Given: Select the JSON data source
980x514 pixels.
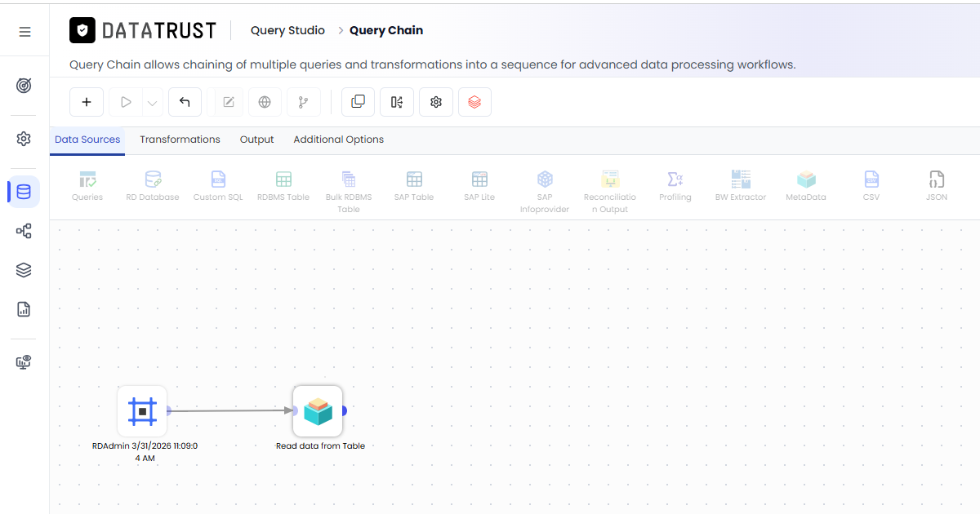Looking at the screenshot, I should point(937,186).
